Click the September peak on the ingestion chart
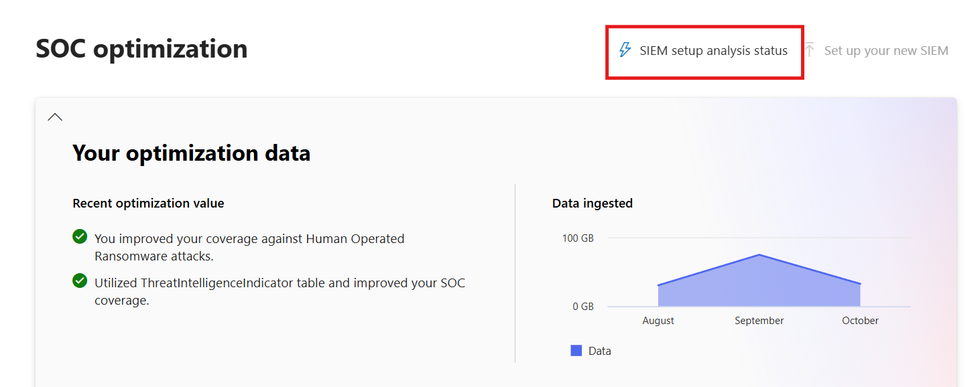 point(759,255)
